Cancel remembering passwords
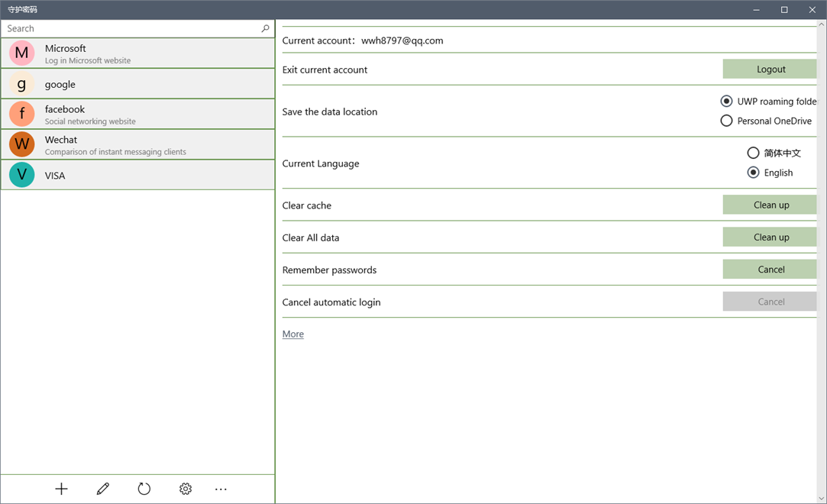Viewport: 827px width, 504px height. click(x=770, y=269)
